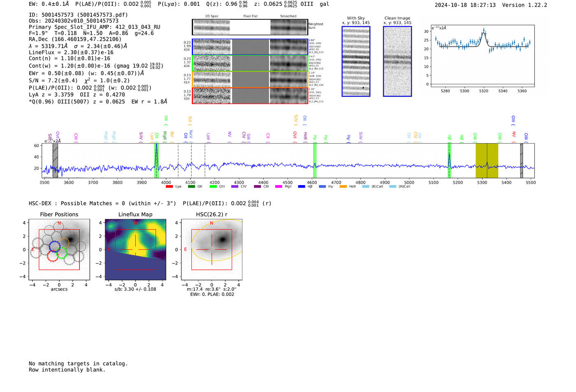Image resolution: width=576 pixels, height=392 pixels.
Task: Click the green Hβ peak marker near 5165
Action: click(x=449, y=160)
